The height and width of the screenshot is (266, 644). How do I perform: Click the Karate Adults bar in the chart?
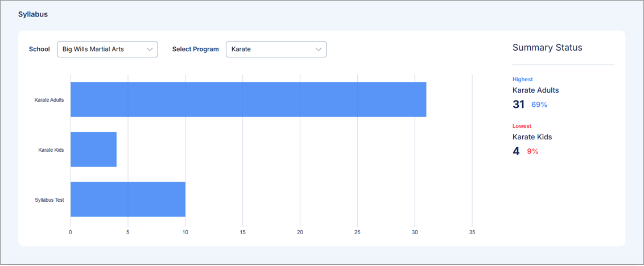pyautogui.click(x=248, y=99)
